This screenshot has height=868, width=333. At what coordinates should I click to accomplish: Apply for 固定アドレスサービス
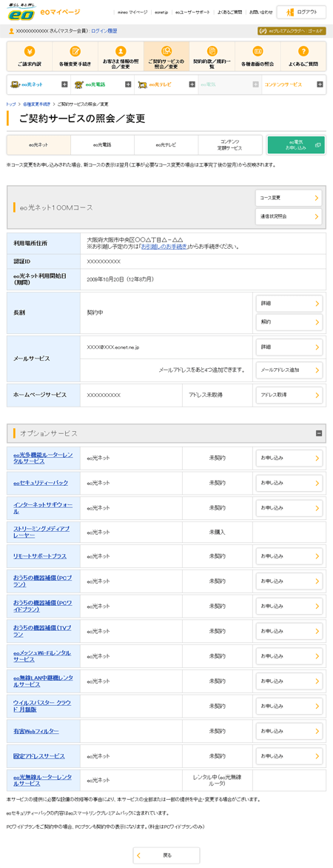click(288, 755)
